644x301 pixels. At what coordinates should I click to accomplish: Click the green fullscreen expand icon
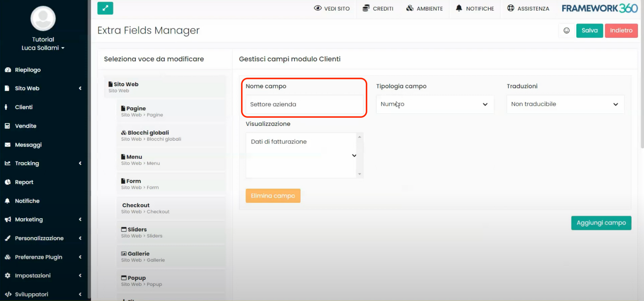pyautogui.click(x=105, y=8)
